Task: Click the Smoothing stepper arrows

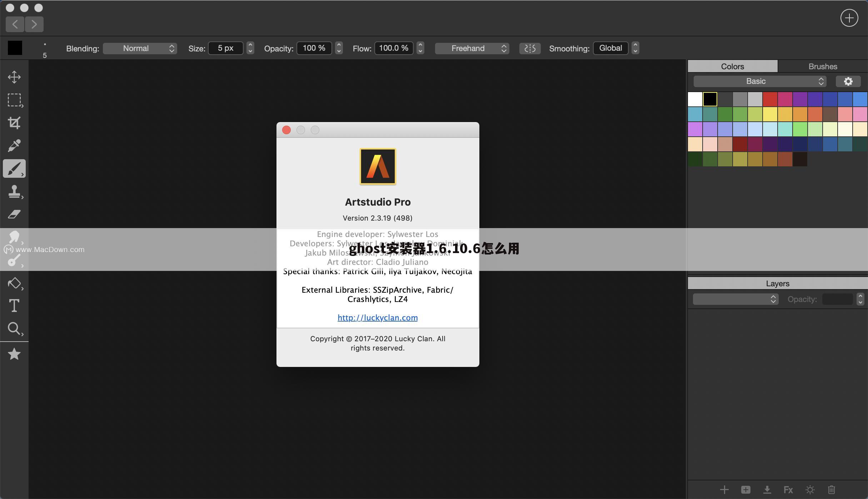Action: pyautogui.click(x=635, y=48)
